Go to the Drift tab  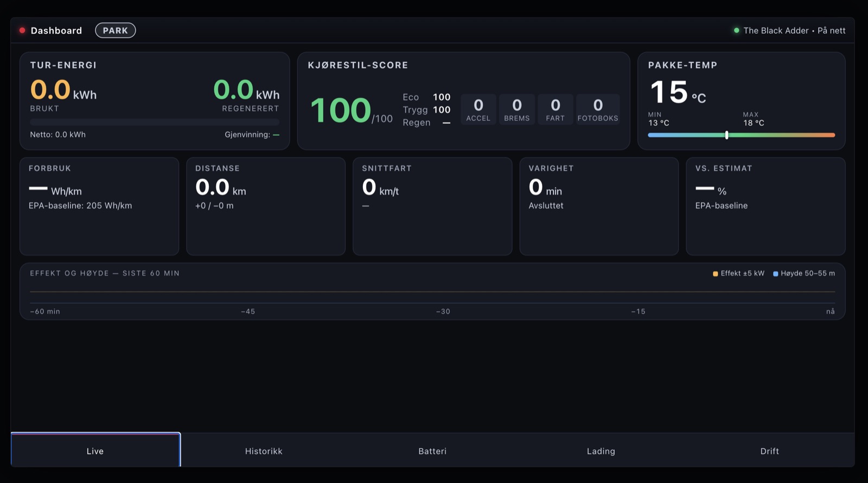point(769,450)
